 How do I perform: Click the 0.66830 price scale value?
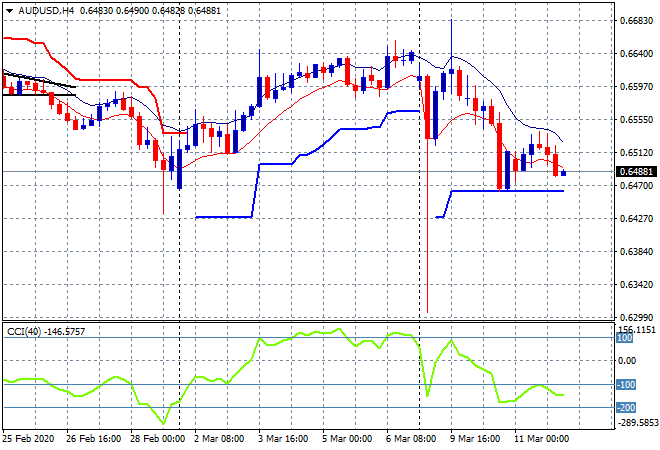636,21
